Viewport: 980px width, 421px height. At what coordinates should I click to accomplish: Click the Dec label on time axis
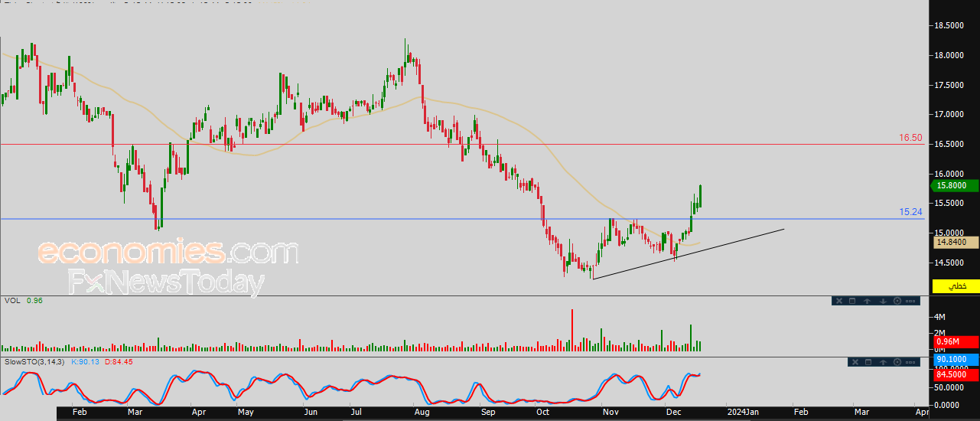click(x=672, y=412)
